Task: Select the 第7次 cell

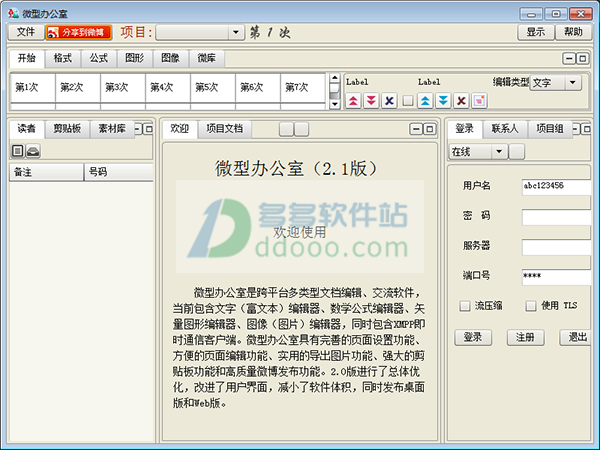Action: coord(303,88)
